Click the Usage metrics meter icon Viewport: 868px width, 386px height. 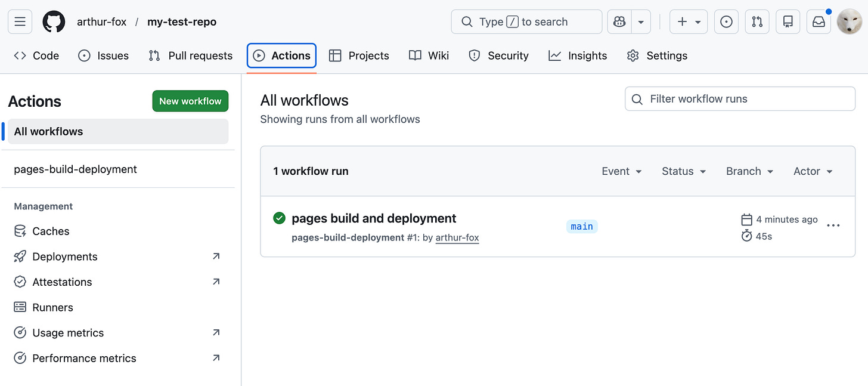tap(20, 332)
